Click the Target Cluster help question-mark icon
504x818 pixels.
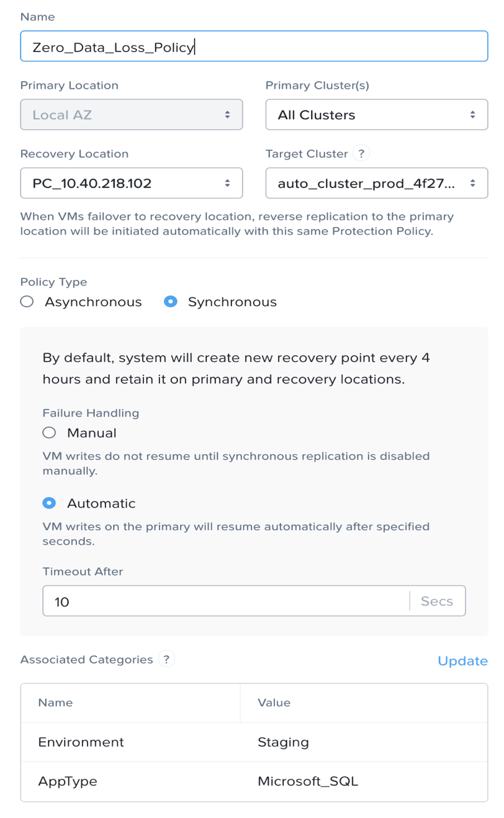pyautogui.click(x=361, y=154)
